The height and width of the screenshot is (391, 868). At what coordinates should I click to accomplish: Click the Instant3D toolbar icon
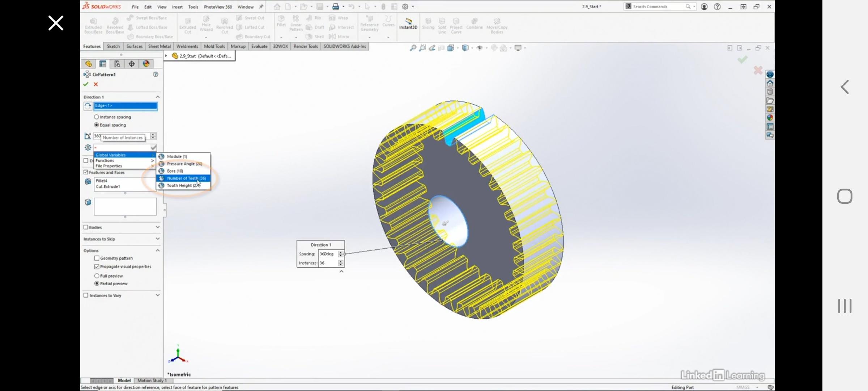pos(408,23)
